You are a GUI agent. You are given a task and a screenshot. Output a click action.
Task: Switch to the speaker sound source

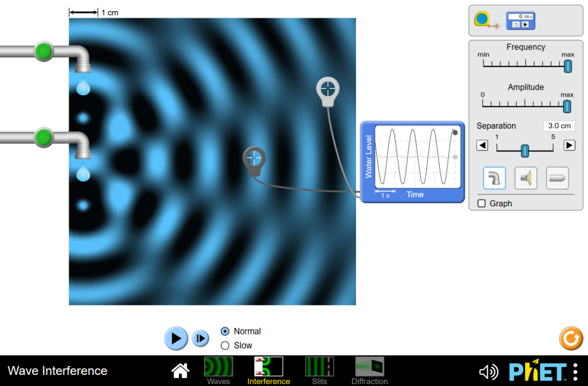(525, 178)
